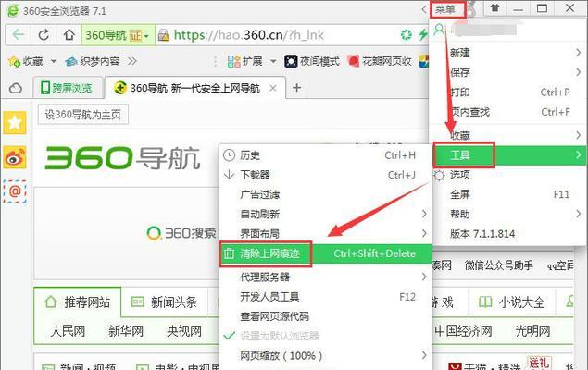
Task: Select 小说大全 page tab
Action: [511, 302]
